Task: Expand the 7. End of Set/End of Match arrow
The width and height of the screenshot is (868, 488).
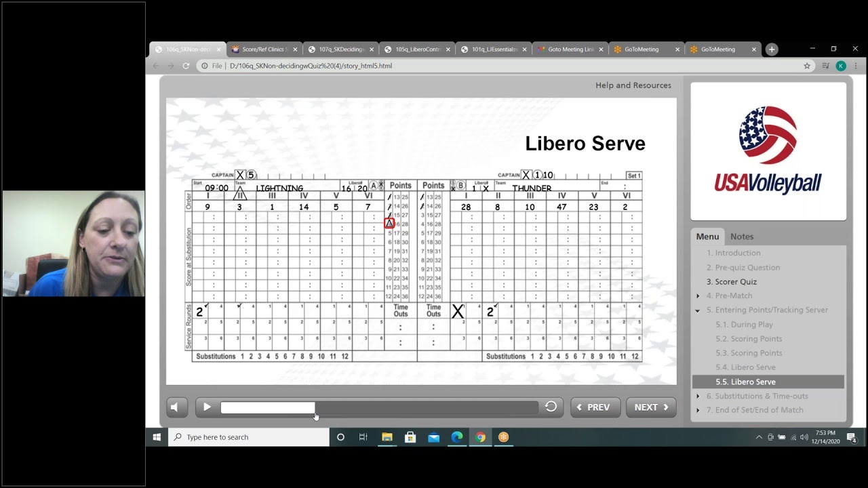Action: coord(698,411)
